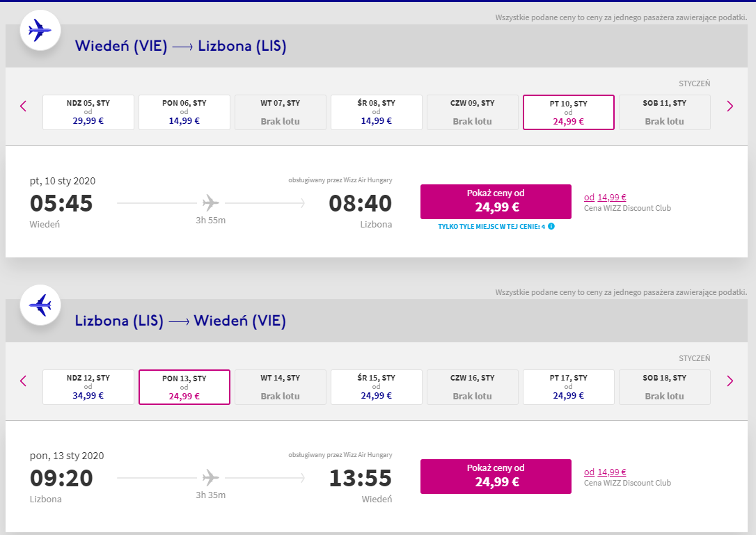Show earlier outbound dates with left arrow
The image size is (756, 535).
coord(23,106)
